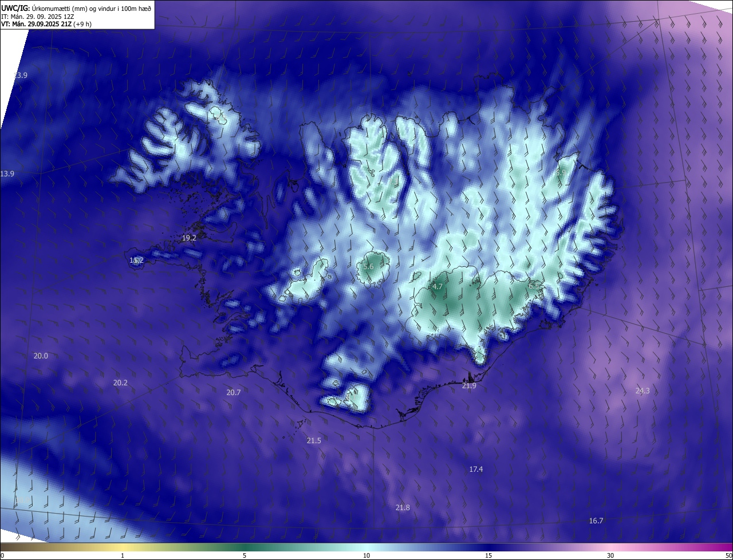This screenshot has width=733, height=560.
Task: Click the '30' tick on the color scale
Action: [610, 555]
